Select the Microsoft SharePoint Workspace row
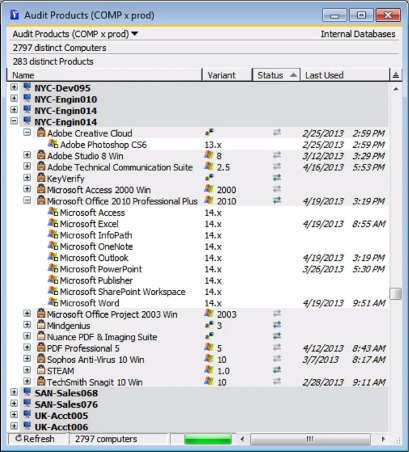409x452 pixels. click(x=197, y=291)
